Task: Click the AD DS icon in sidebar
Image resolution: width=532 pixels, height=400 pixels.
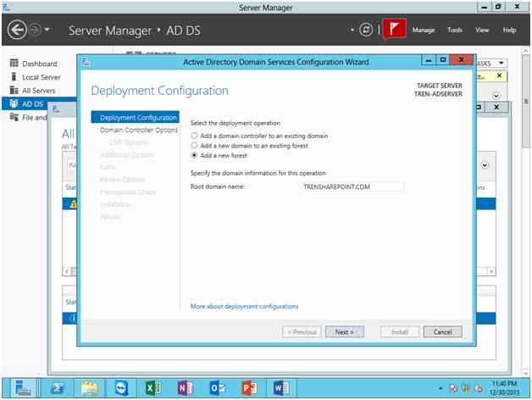Action: pos(14,103)
